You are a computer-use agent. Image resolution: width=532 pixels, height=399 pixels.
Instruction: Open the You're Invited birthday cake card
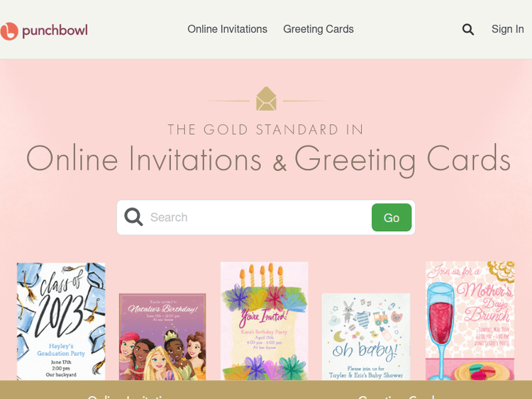(265, 321)
